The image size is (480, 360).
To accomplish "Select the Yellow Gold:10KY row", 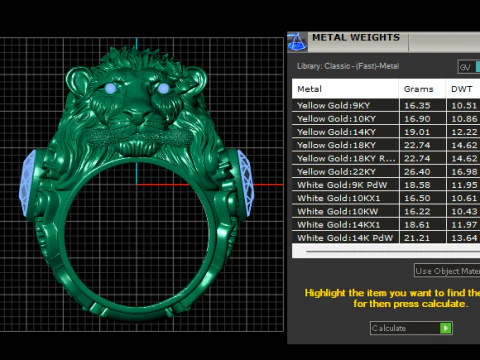I will click(x=386, y=119).
